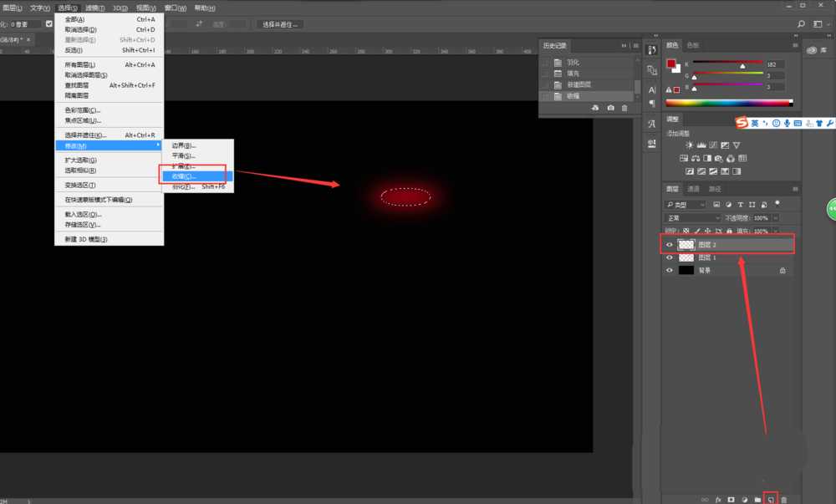Viewport: 836px width, 504px height.
Task: Select 色彩范围(C)... from the menu
Action: (83, 110)
